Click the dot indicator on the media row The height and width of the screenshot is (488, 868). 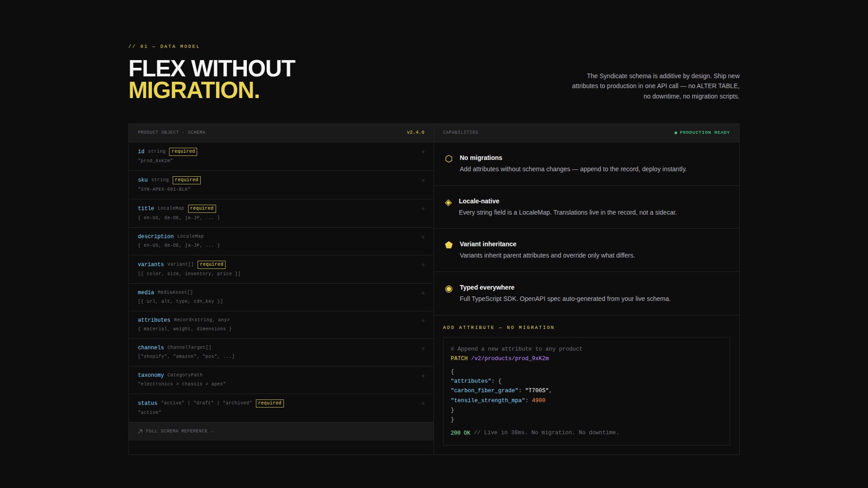click(x=423, y=293)
